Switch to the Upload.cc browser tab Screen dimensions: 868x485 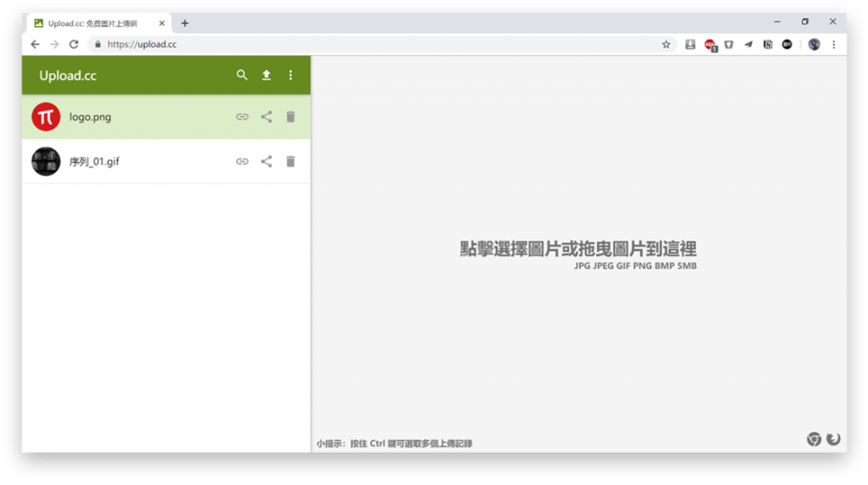[93, 23]
